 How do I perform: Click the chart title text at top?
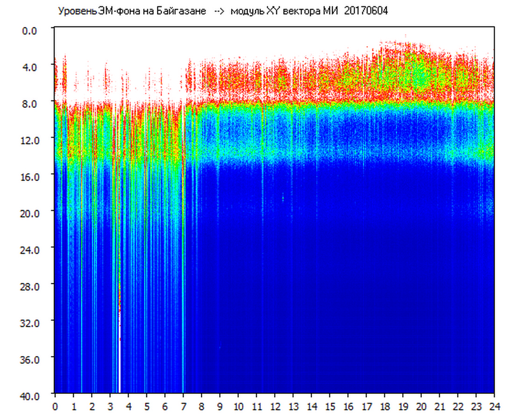coord(222,11)
